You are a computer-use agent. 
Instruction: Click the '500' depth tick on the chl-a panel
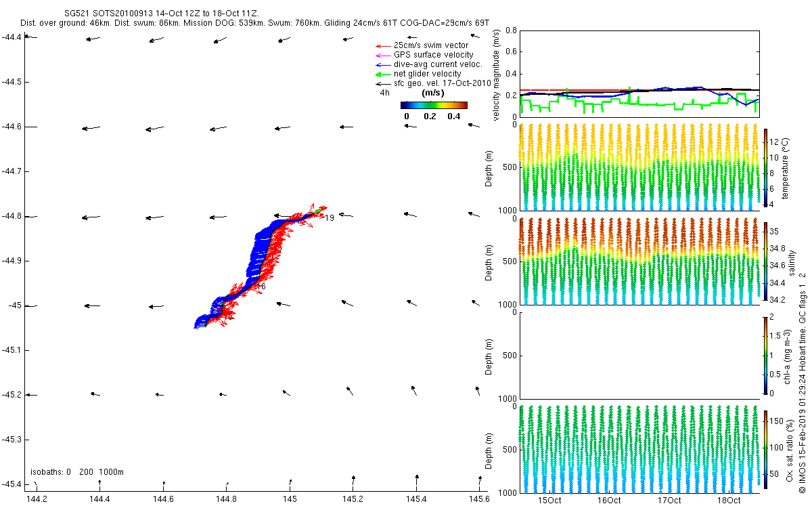509,356
